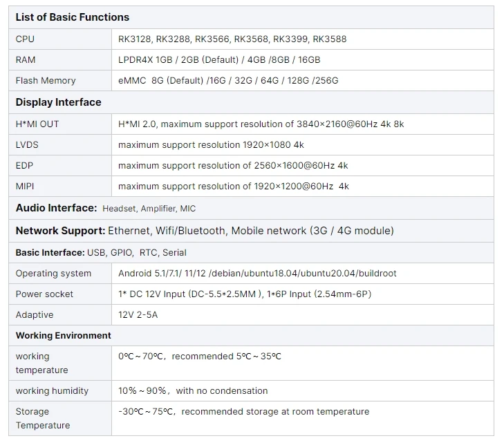
Task: Click the Network Support row
Action: click(205, 231)
